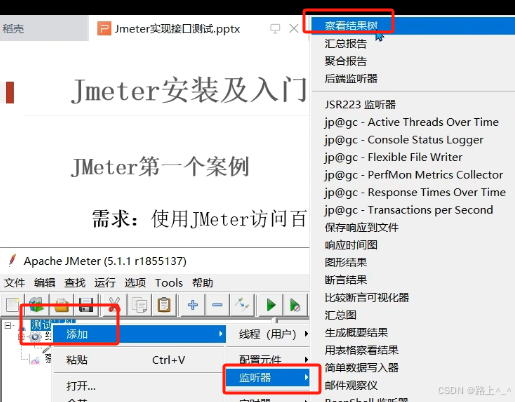Select 图形结果 listener
This screenshot has width=515, height=402.
tap(413, 263)
